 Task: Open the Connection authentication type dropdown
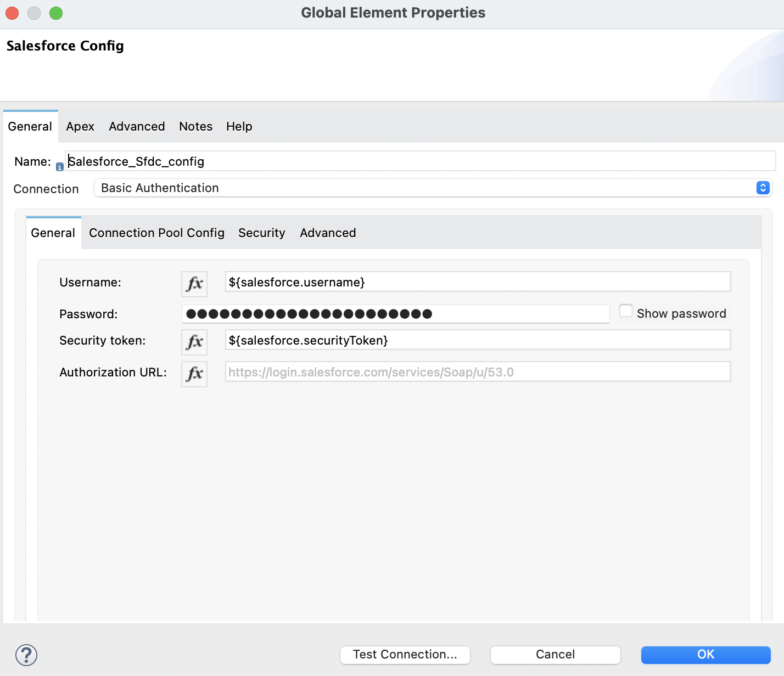click(762, 188)
